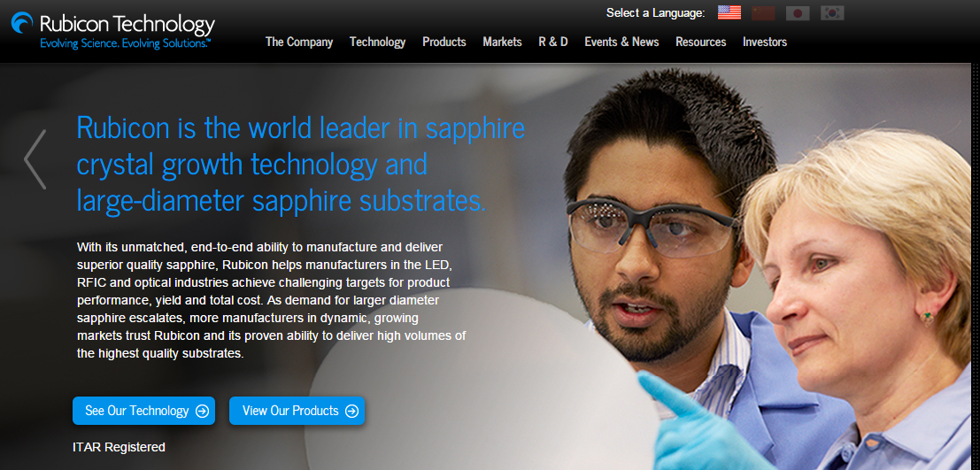Click the arrow circle in View Our Products
The height and width of the screenshot is (470, 980).
(x=351, y=411)
